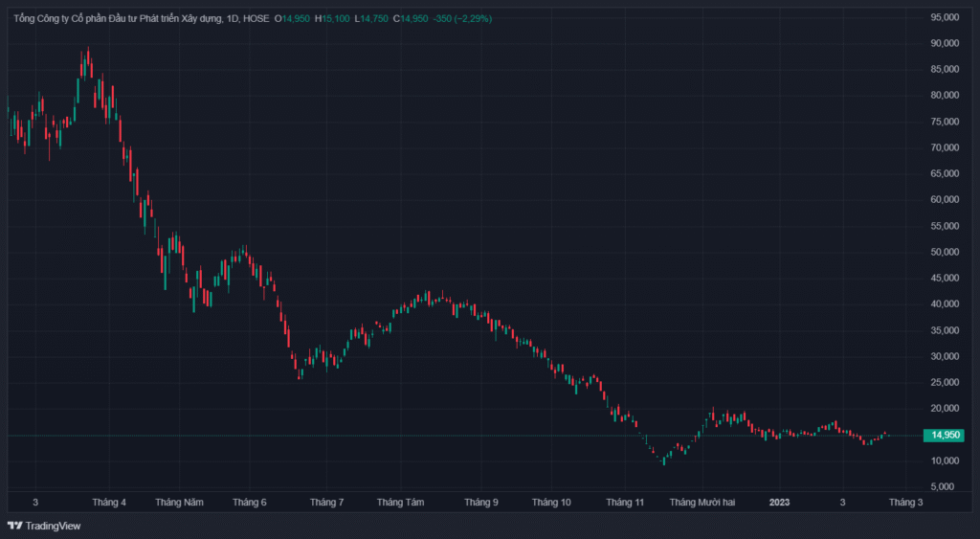Image resolution: width=980 pixels, height=539 pixels.
Task: Click the 80,000 price axis label
Action: click(945, 95)
